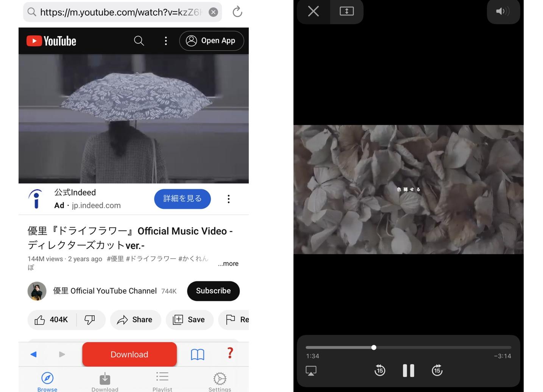Click the 744K subscriber count
This screenshot has width=543, height=392.
pos(169,291)
